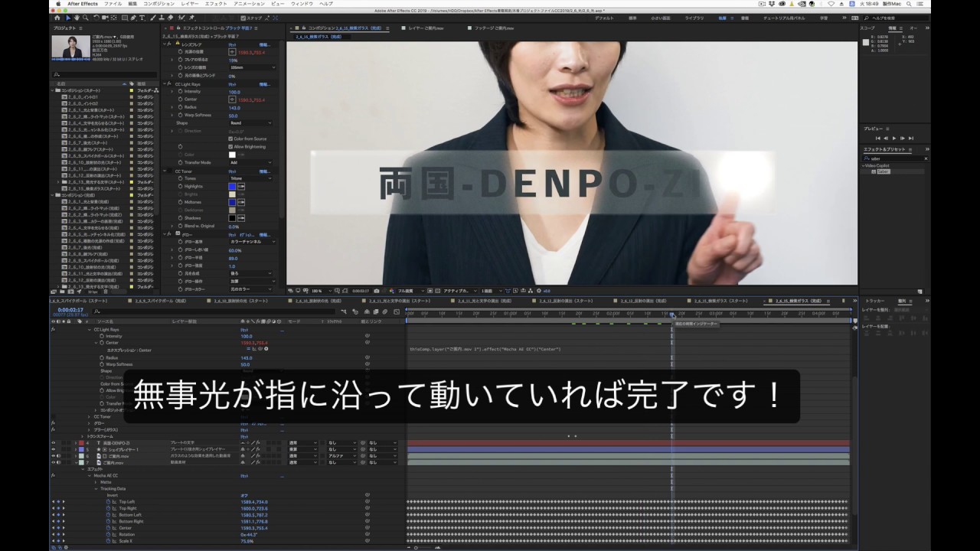Select the Rotation tool
The height and width of the screenshot is (551, 980).
pos(96,18)
